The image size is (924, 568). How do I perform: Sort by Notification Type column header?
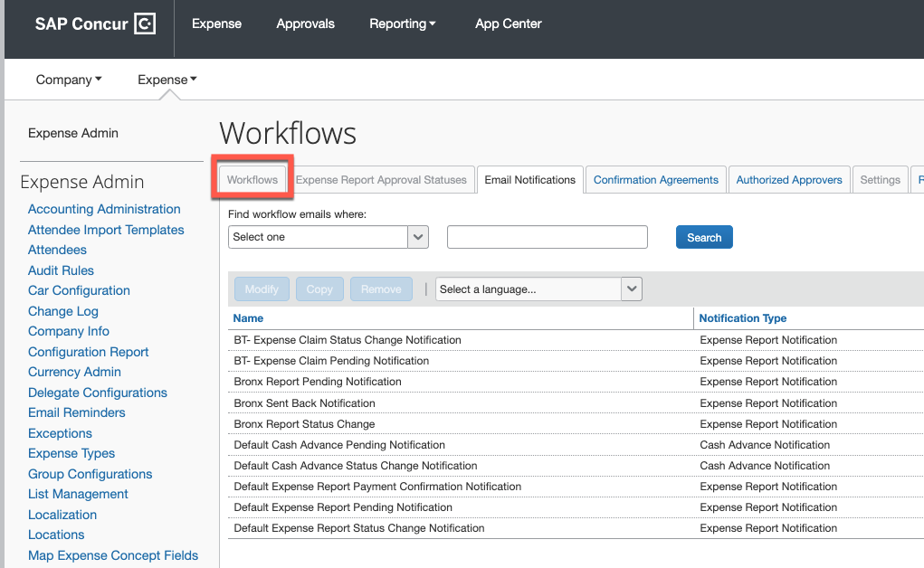tap(742, 318)
